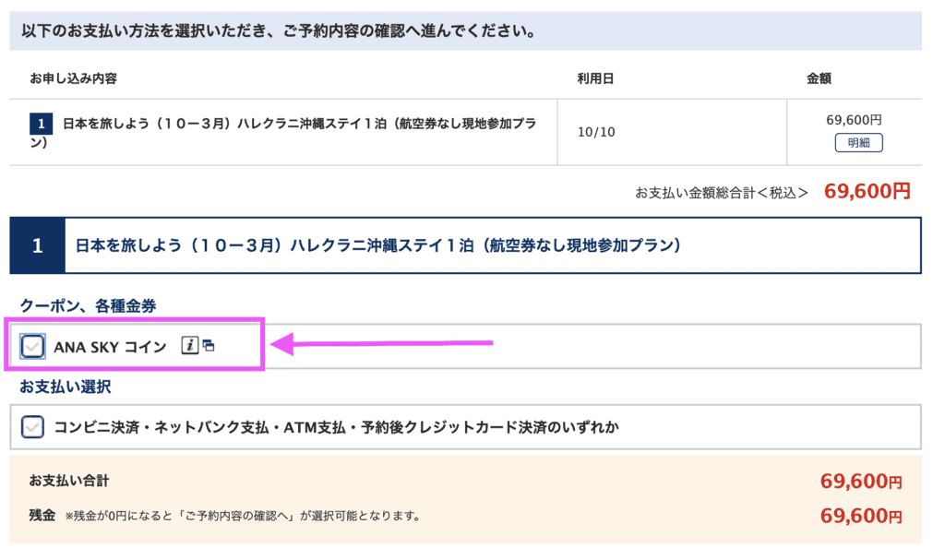
Task: Tick the コンビニ決済・ネットバンク支払 checkbox
Action: (x=32, y=426)
